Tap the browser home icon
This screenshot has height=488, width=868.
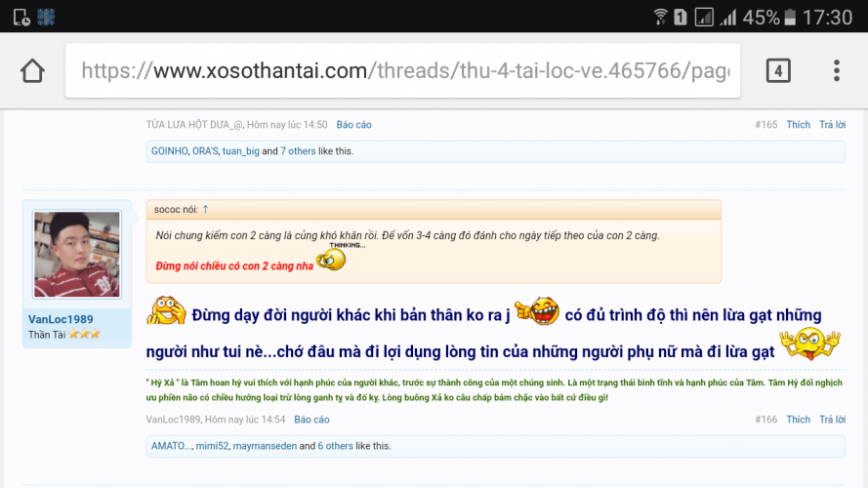[32, 71]
